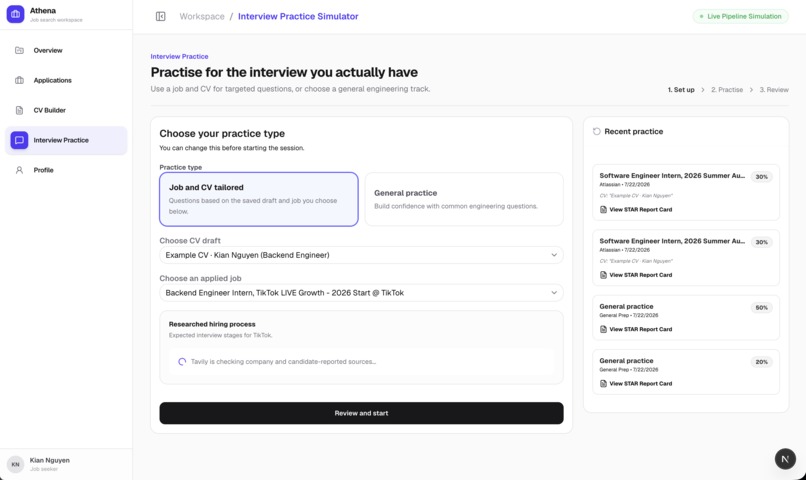Click the 'Choose your practice type' heading

point(222,134)
